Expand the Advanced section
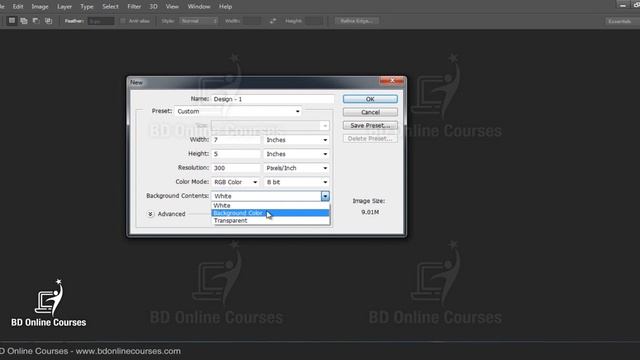 [150, 214]
